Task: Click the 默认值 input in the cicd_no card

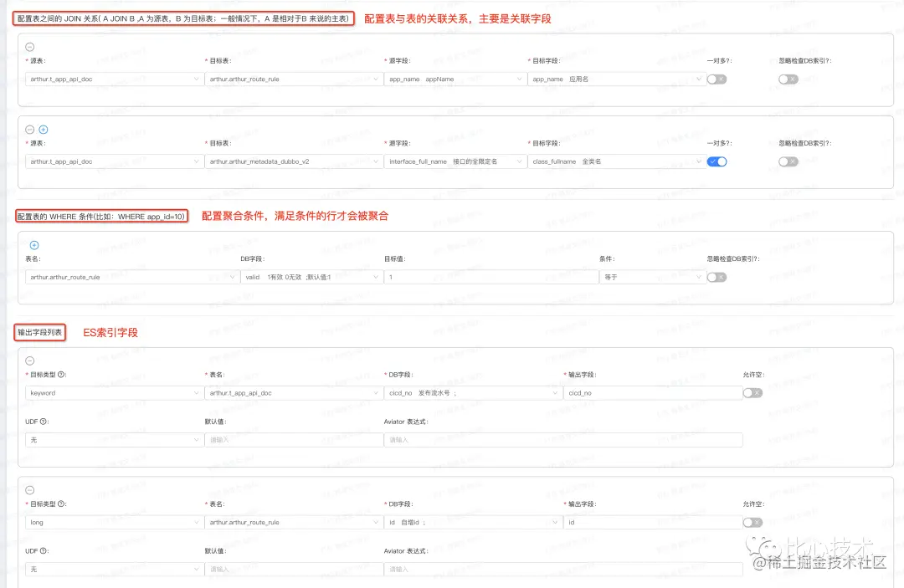Action: (x=294, y=440)
